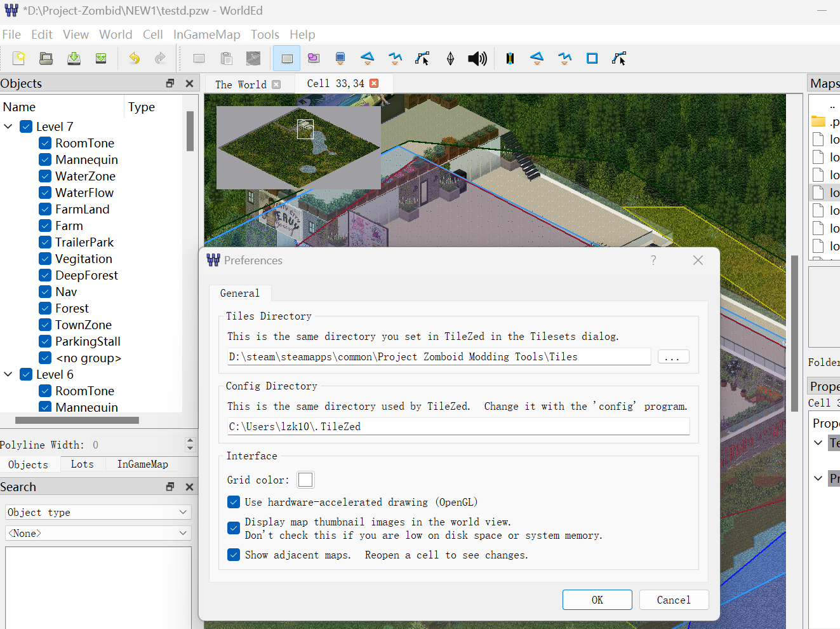Select the first edit polygon points tool

pos(422,58)
